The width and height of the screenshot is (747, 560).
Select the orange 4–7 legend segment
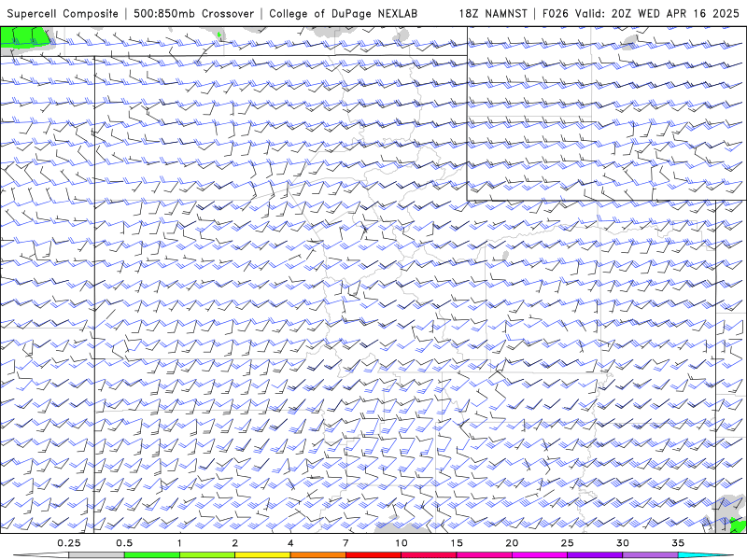coord(317,555)
